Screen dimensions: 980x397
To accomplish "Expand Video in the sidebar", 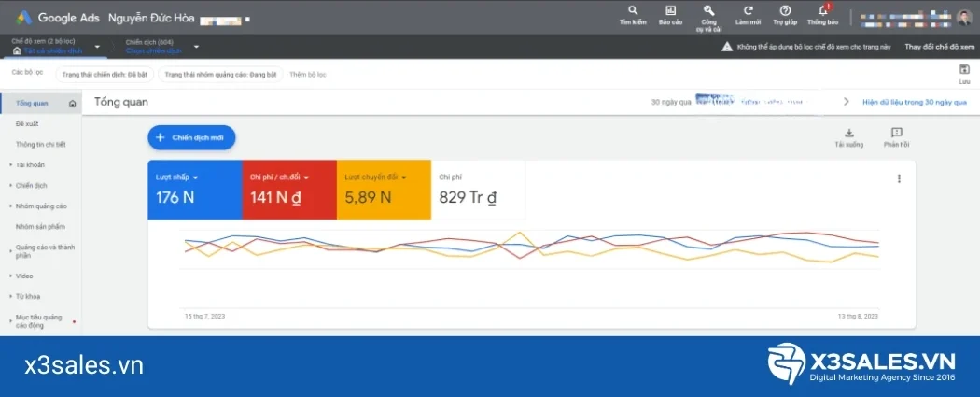I will click(x=10, y=276).
